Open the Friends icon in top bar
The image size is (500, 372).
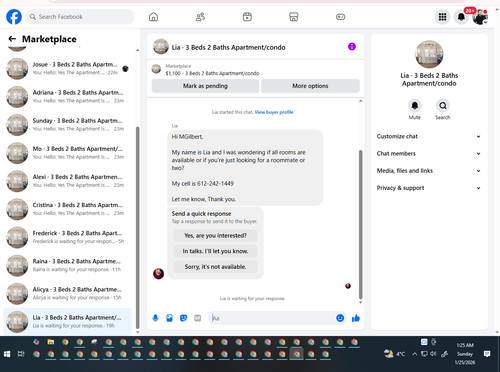click(200, 17)
